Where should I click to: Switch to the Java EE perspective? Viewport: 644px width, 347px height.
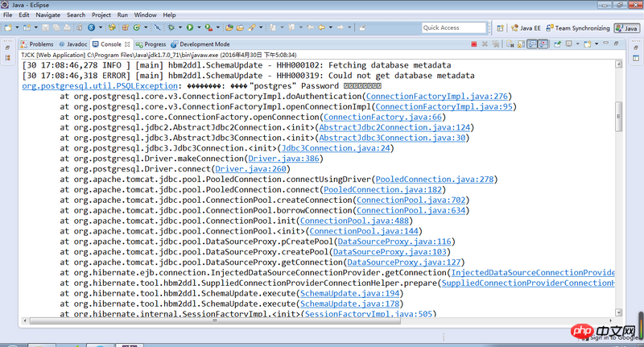tap(526, 27)
